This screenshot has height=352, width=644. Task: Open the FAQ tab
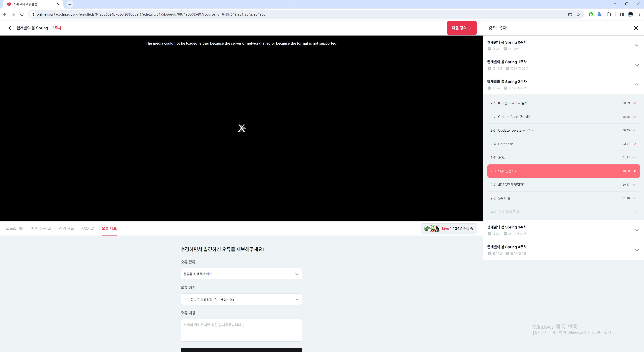(88, 228)
